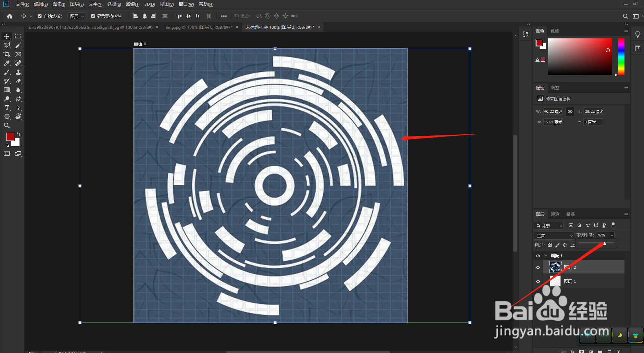
Task: Align left edges in options bar
Action: (x=136, y=16)
